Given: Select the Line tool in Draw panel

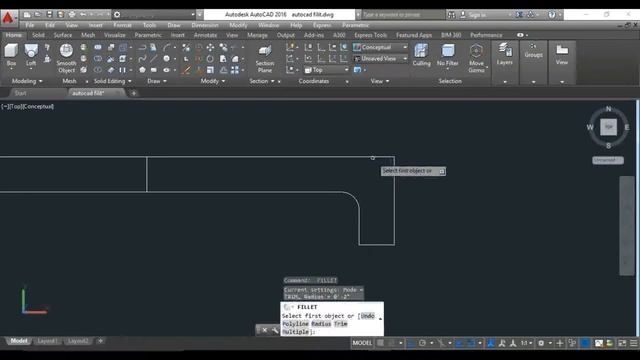Looking at the screenshot, I should click(153, 59).
